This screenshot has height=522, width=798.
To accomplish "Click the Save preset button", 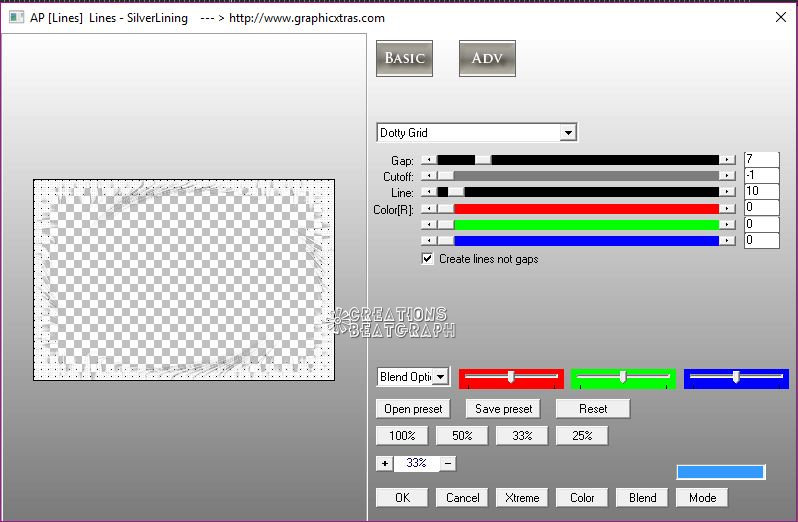I will [x=503, y=409].
